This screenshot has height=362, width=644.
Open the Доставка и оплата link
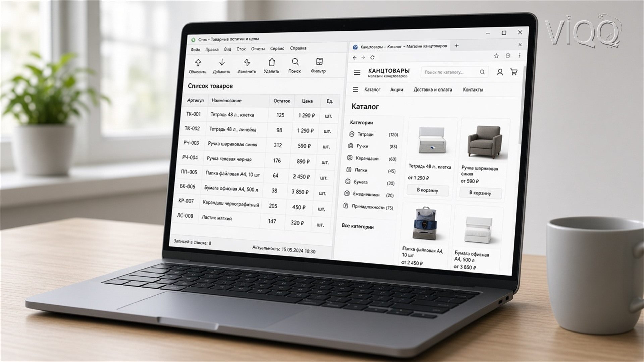click(x=433, y=89)
